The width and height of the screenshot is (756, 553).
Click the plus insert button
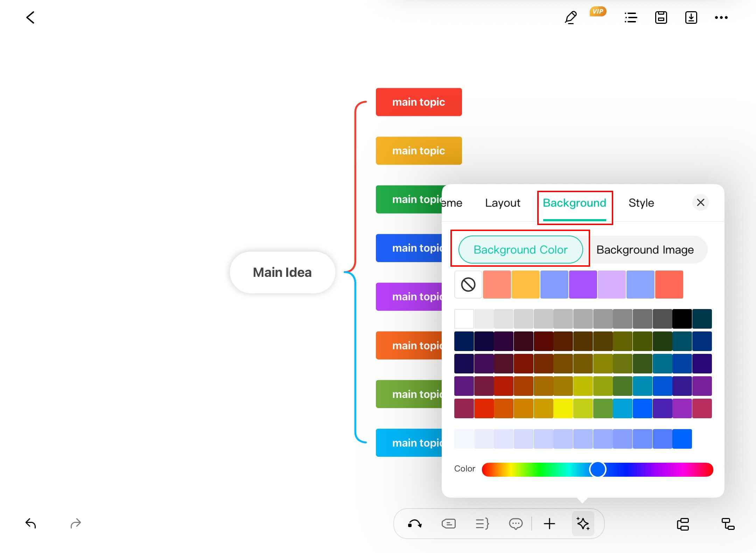(549, 524)
